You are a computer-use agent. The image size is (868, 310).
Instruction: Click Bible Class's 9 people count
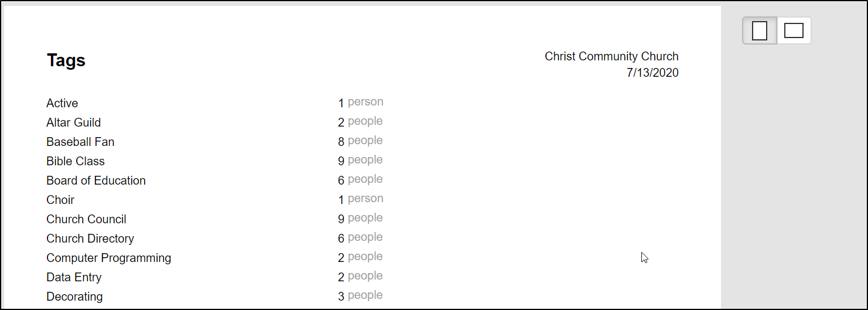point(360,161)
